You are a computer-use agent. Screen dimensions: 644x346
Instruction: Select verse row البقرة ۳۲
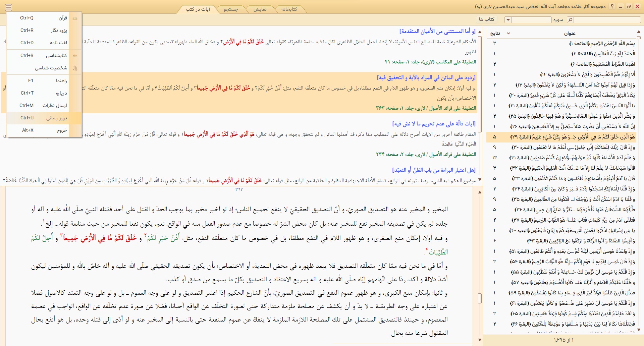tap(561, 168)
